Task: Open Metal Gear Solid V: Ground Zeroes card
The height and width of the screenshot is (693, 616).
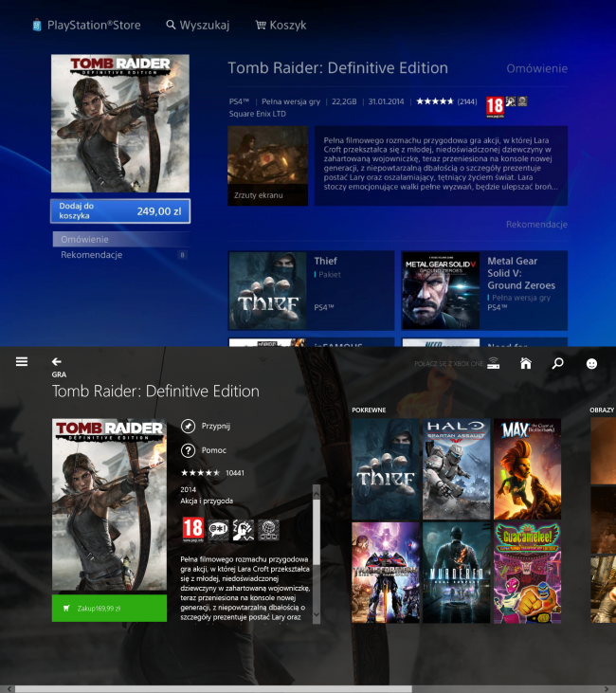Action: coord(484,290)
